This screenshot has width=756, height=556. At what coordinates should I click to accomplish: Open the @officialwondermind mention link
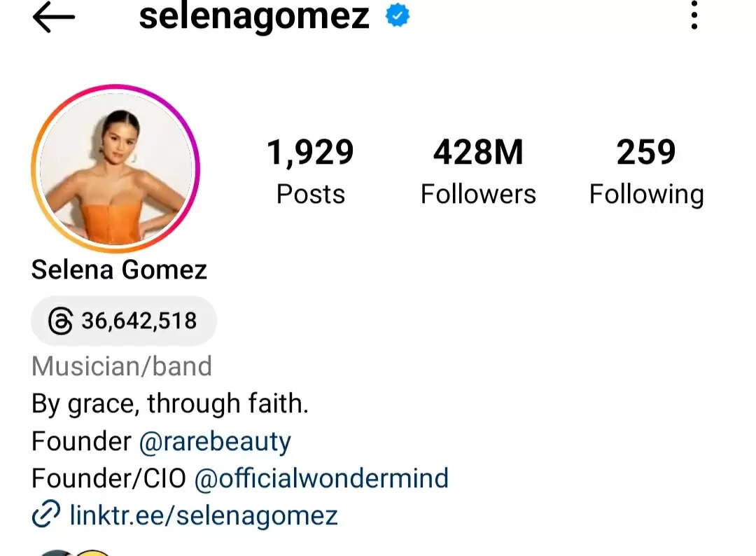[x=321, y=478]
